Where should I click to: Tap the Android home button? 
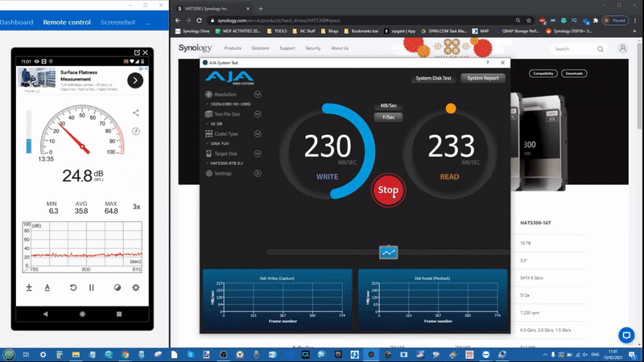82,314
